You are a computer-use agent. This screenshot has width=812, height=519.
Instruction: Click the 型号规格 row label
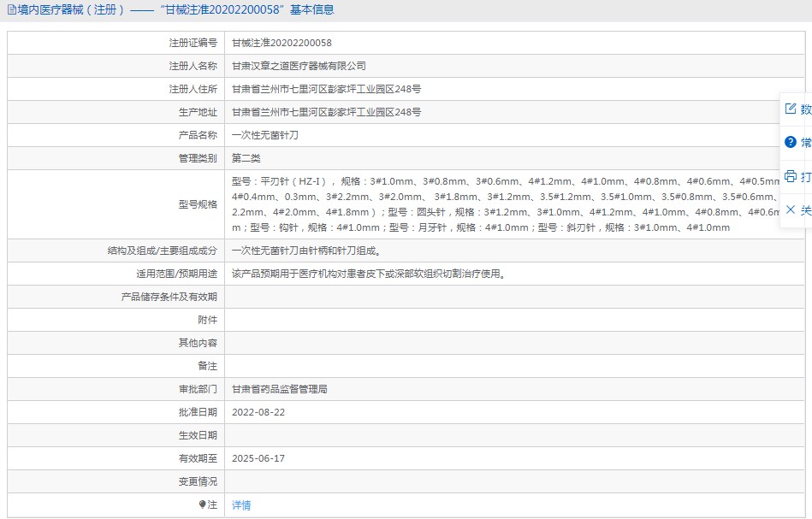pyautogui.click(x=198, y=204)
